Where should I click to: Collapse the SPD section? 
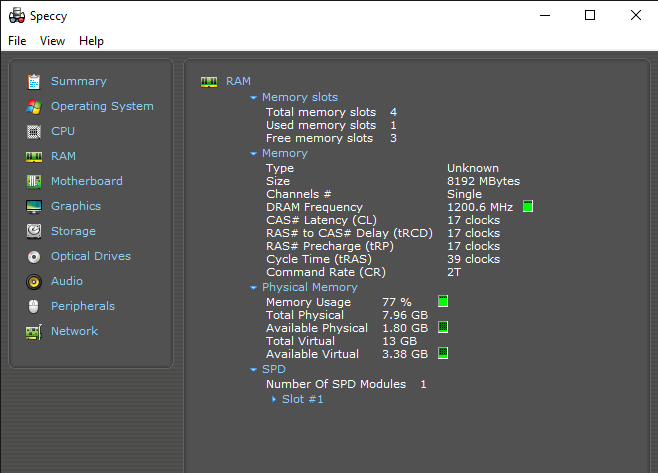click(253, 370)
